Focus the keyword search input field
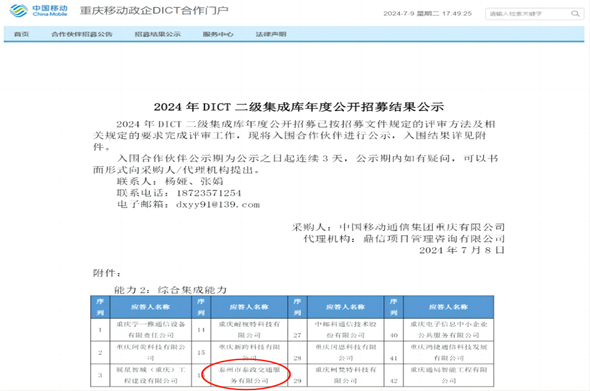The width and height of the screenshot is (590, 391). 529,14
